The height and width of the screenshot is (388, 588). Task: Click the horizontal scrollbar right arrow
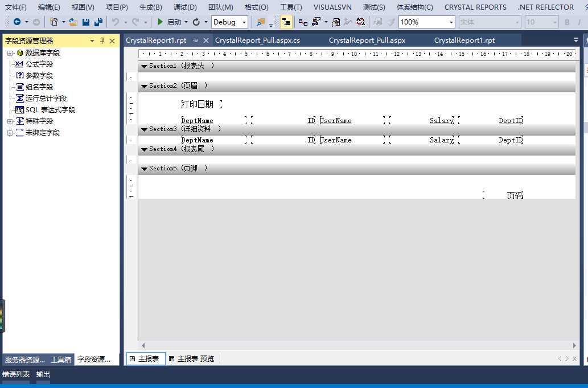(x=574, y=345)
